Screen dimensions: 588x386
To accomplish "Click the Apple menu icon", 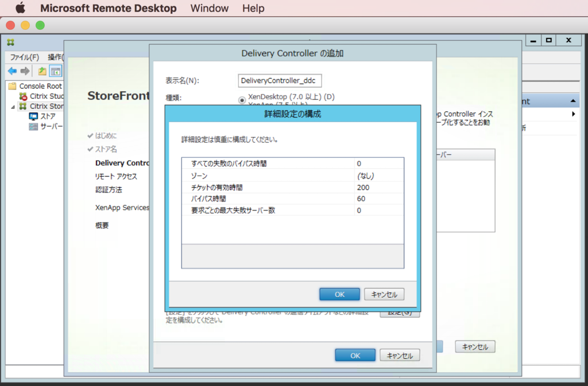I will (x=20, y=8).
